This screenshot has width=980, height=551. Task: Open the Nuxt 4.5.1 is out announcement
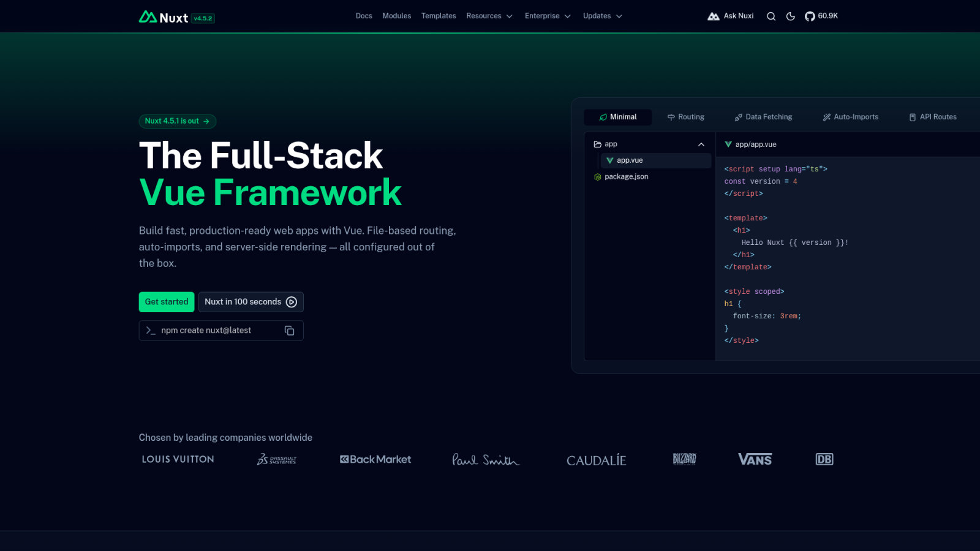pyautogui.click(x=178, y=121)
